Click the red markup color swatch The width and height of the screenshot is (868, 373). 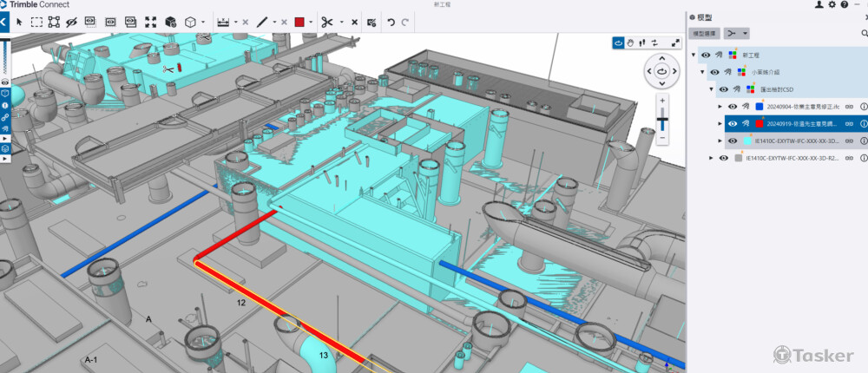(299, 22)
